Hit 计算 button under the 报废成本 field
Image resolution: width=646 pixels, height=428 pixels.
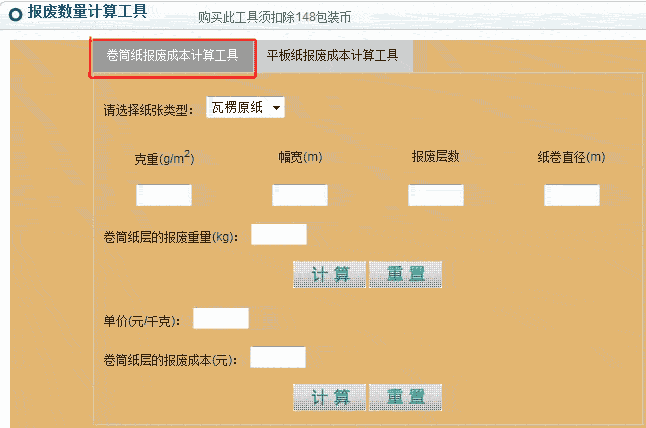pos(330,398)
